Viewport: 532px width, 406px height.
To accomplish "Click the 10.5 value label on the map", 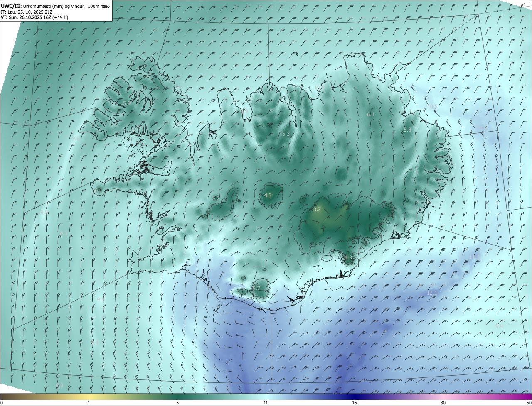I will (x=432, y=107).
